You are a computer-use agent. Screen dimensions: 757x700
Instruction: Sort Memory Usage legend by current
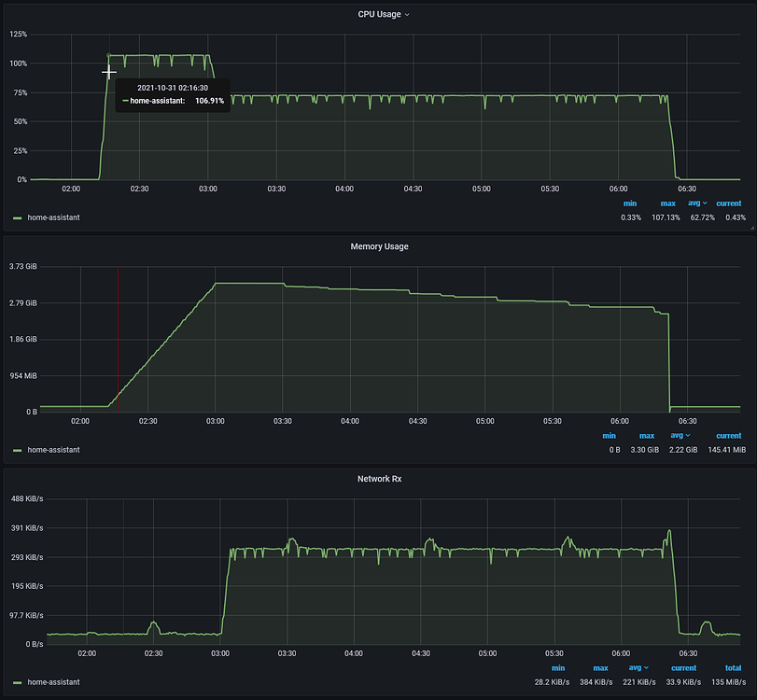(728, 436)
